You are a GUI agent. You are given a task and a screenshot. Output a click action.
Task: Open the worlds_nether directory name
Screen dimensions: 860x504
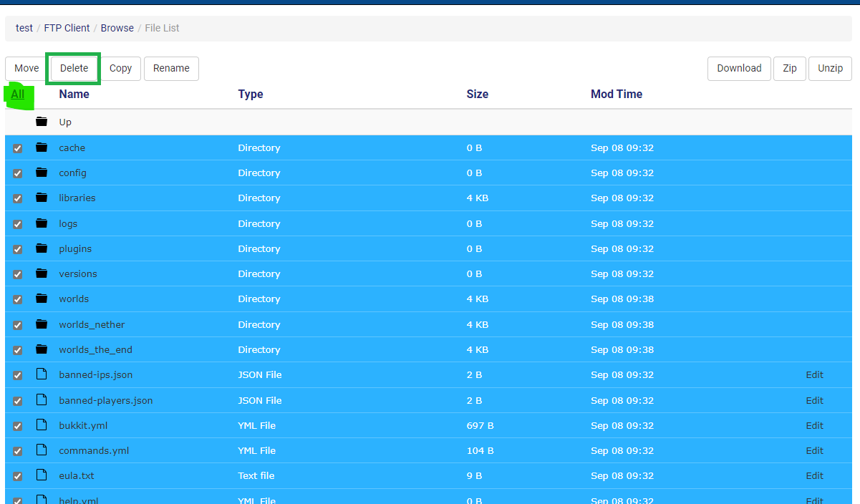(92, 324)
